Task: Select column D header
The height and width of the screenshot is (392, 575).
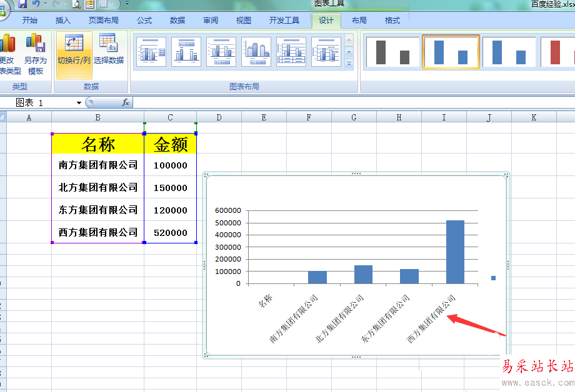Action: point(219,117)
